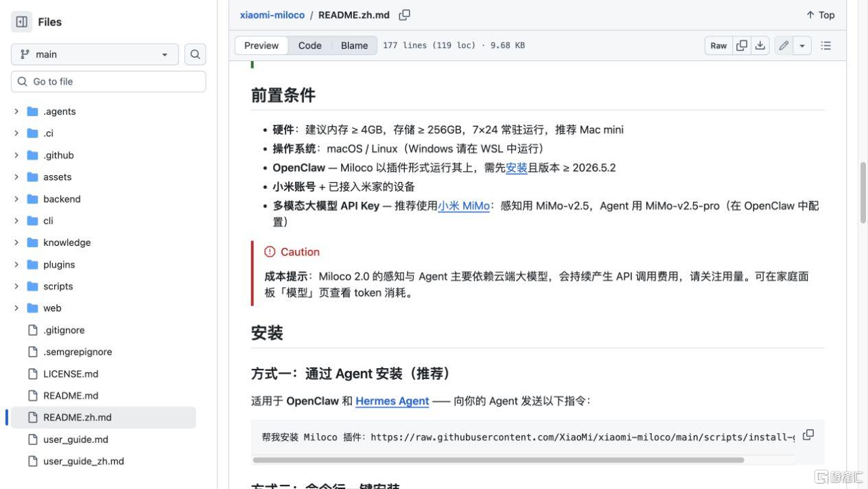The image size is (868, 489).
Task: Expand the cli folder chevron
Action: [x=16, y=220]
